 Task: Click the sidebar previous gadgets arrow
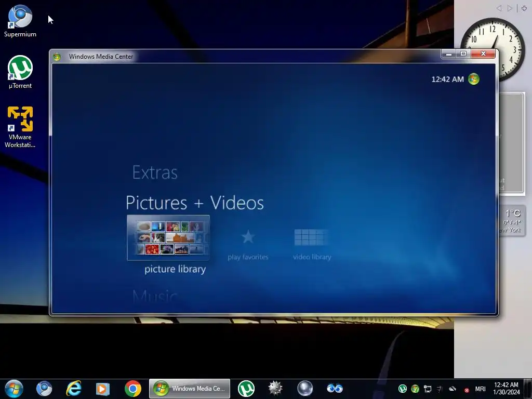[499, 8]
